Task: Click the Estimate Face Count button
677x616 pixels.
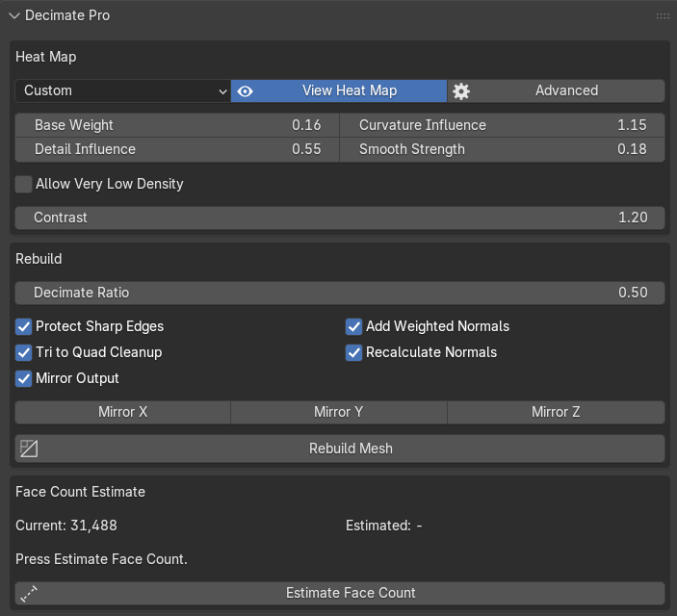Action: click(x=340, y=593)
